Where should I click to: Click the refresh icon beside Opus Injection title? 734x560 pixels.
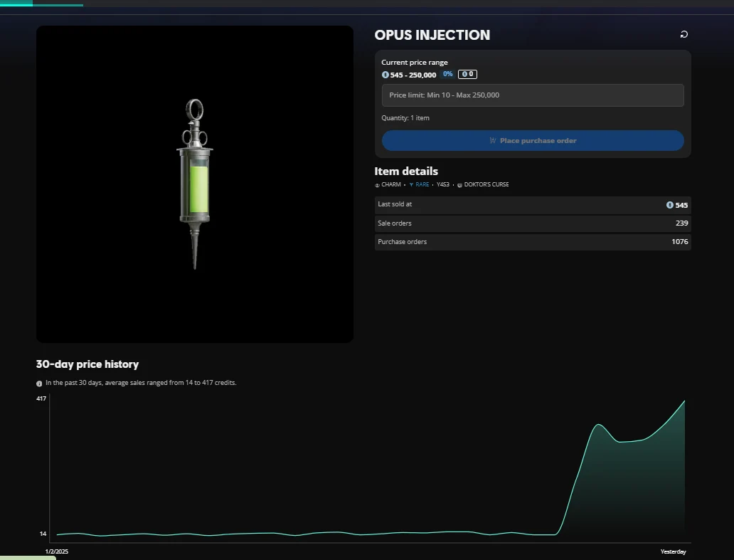684,35
